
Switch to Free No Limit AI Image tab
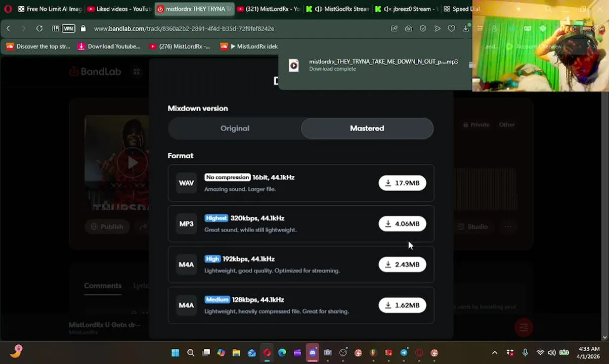click(x=50, y=9)
